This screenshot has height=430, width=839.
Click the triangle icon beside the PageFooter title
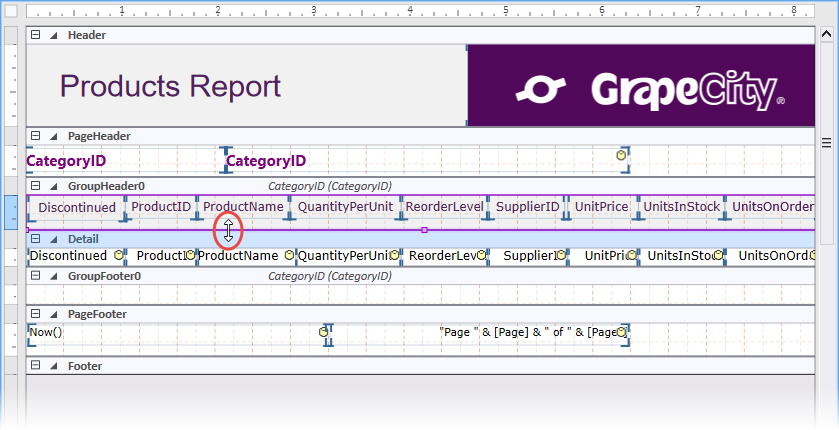coord(52,314)
